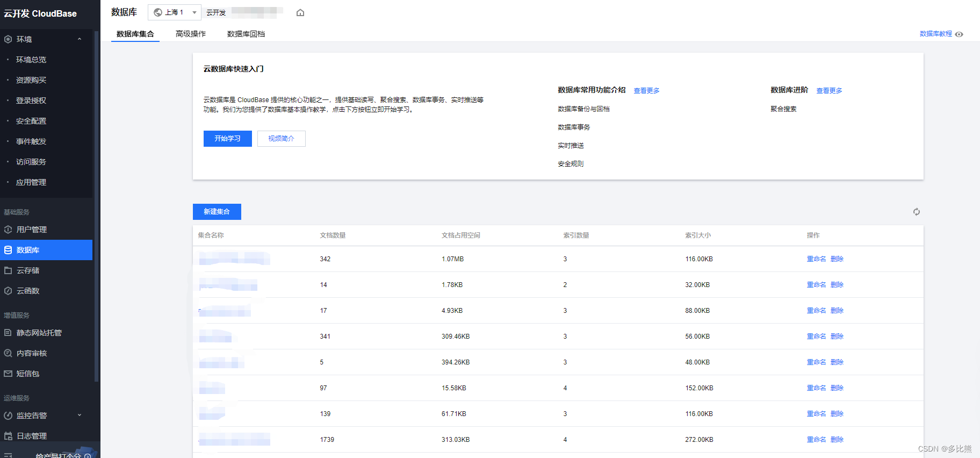
Task: Refresh the collection list
Action: click(916, 212)
